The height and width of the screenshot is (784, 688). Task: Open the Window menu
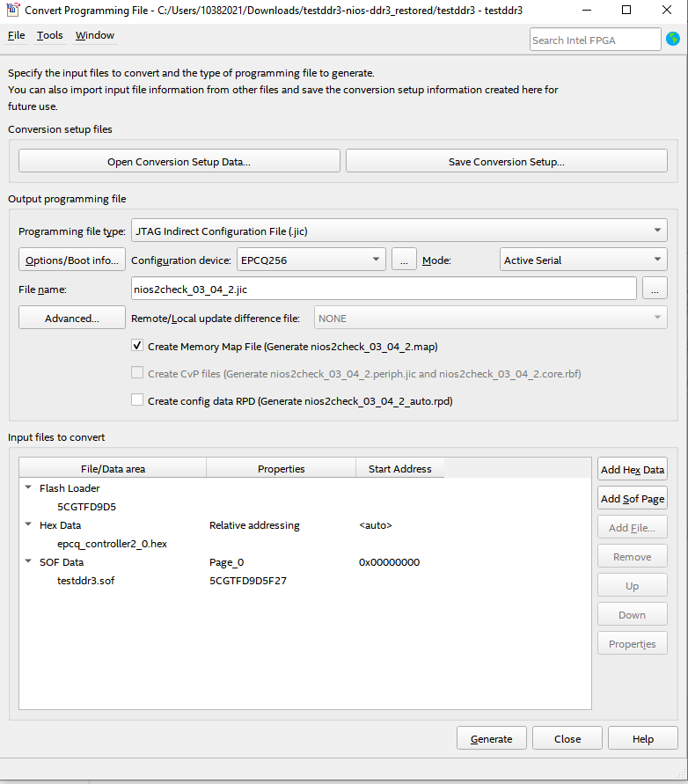95,35
